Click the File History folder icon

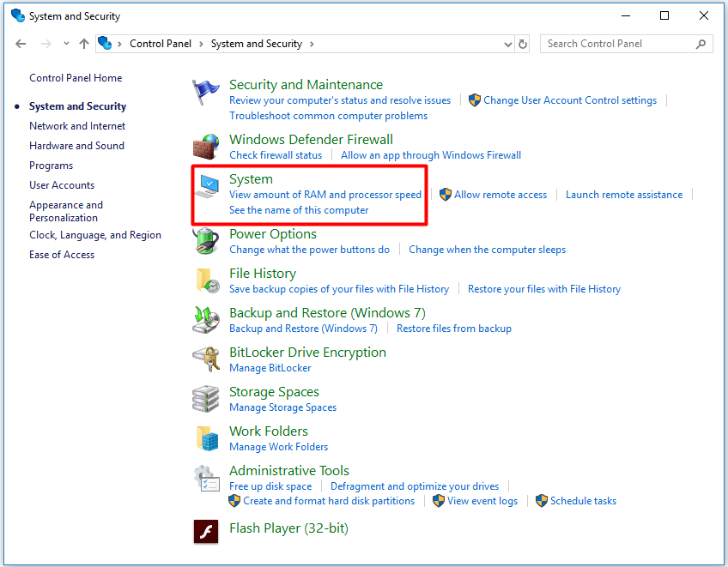pos(206,280)
